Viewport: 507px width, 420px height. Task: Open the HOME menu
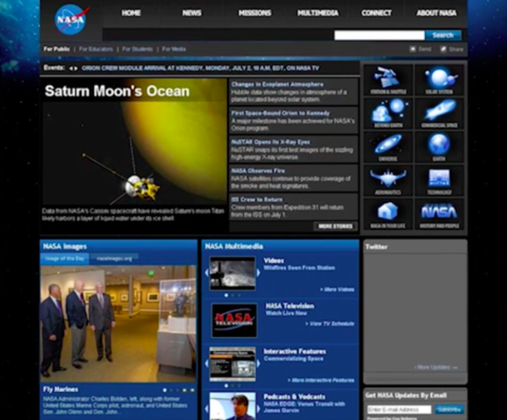click(131, 13)
